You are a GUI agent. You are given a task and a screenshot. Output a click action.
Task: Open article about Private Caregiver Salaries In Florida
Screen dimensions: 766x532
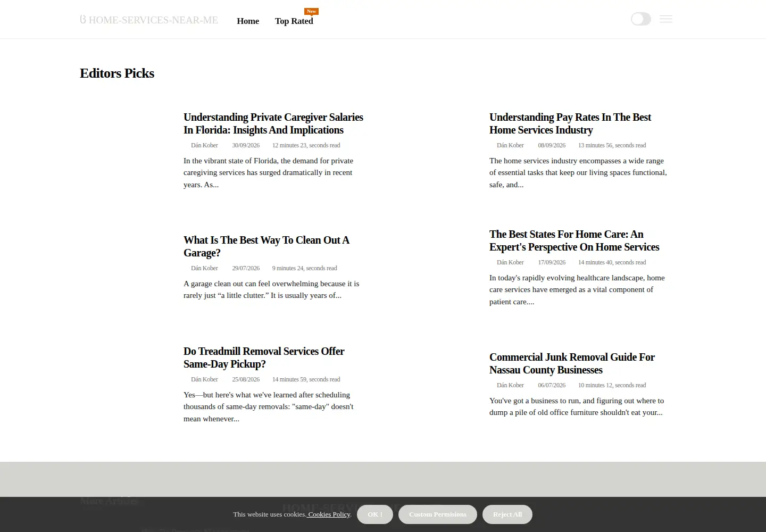273,123
